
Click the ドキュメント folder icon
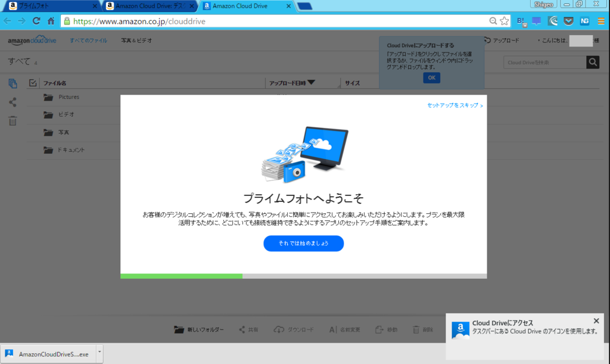[x=48, y=150]
